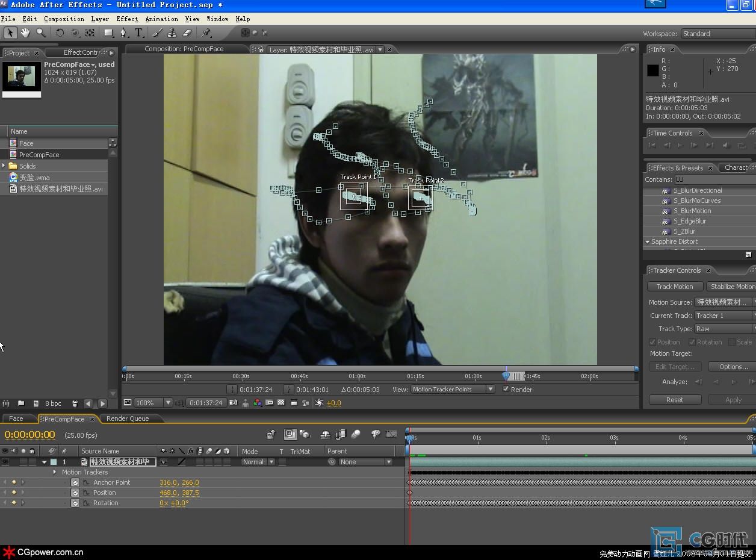
Task: Switch to the Render Queue tab
Action: (127, 418)
